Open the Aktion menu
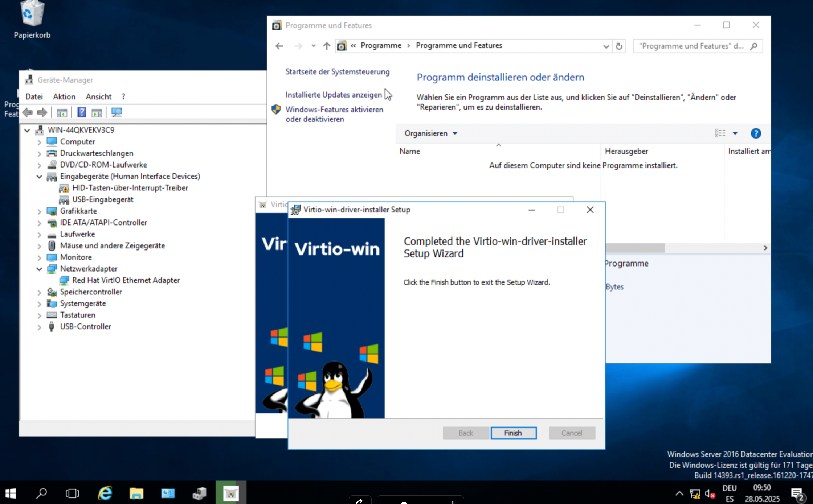The image size is (813, 504). coord(64,96)
